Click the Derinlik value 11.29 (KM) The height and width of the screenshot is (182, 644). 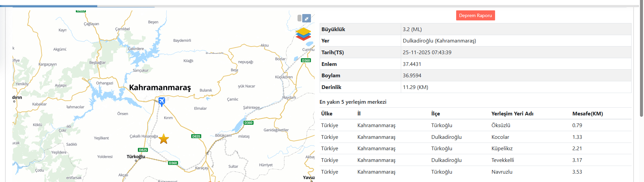coord(415,87)
